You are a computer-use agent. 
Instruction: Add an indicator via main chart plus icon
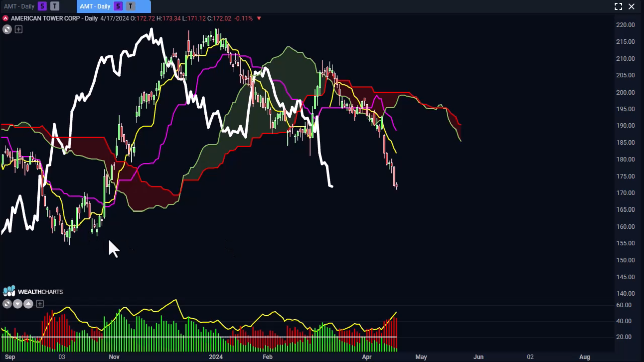(x=19, y=29)
